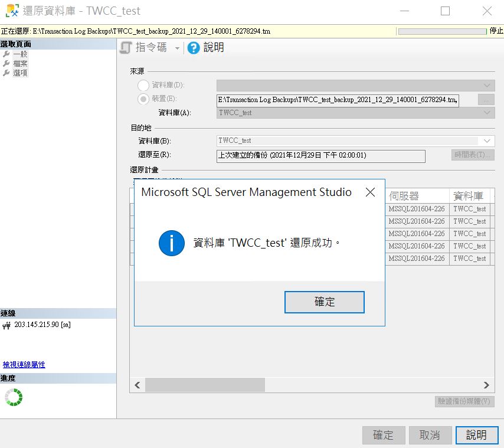Open 檢視連線屬性 link
The width and height of the screenshot is (504, 448).
24,364
